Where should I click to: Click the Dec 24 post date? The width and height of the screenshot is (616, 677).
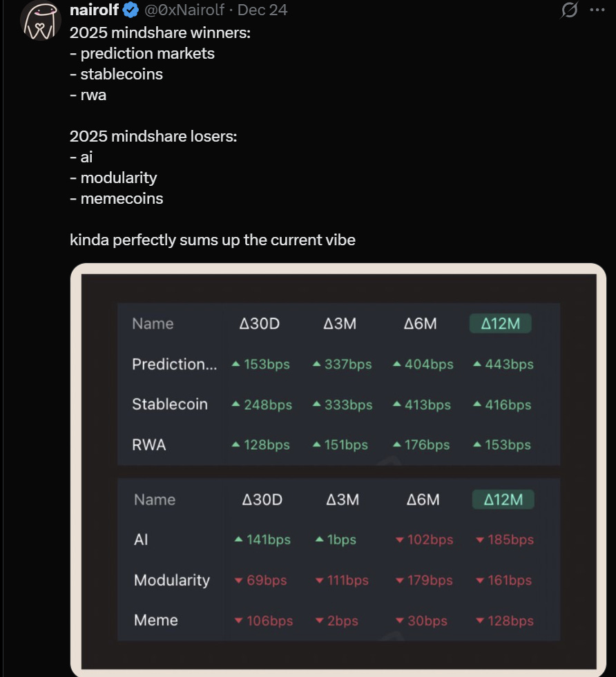click(x=262, y=10)
